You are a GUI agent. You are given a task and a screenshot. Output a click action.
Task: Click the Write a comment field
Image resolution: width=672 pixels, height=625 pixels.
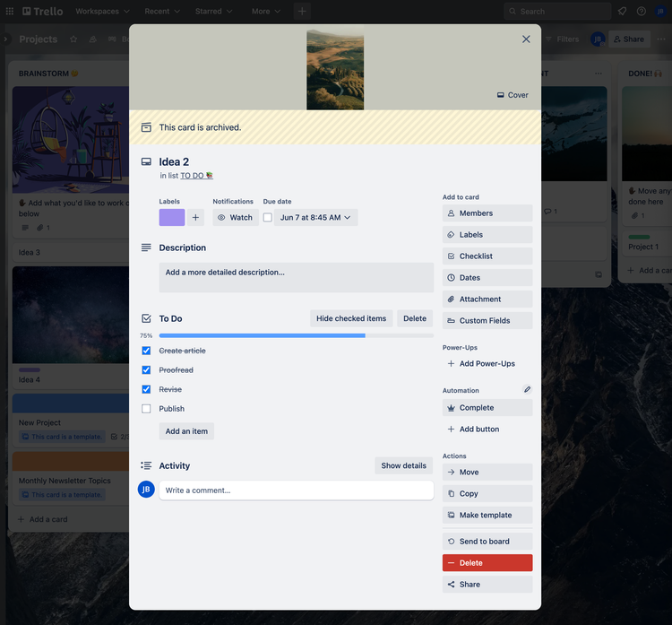(x=296, y=490)
